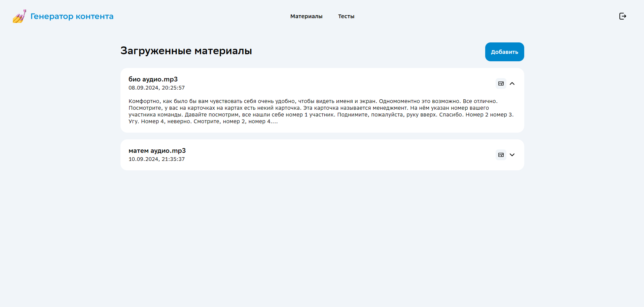Click the date 08.09.2024, 20:25:57
Viewport: 644px width, 307px height.
click(156, 88)
